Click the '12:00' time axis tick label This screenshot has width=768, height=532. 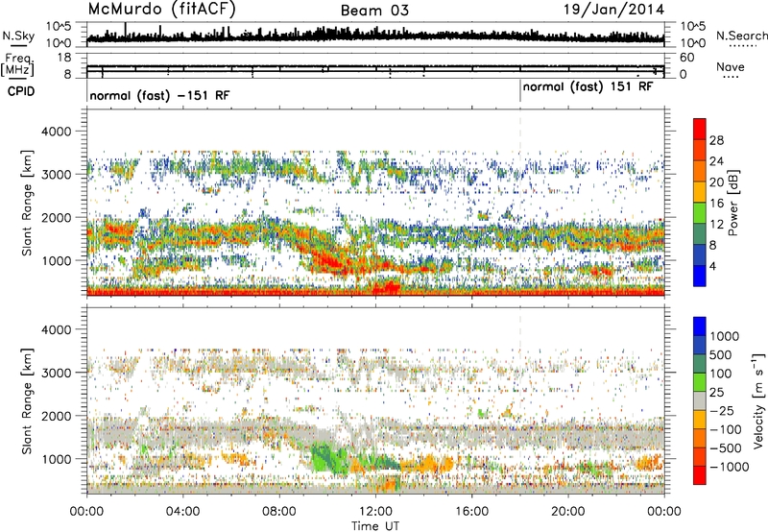point(375,512)
